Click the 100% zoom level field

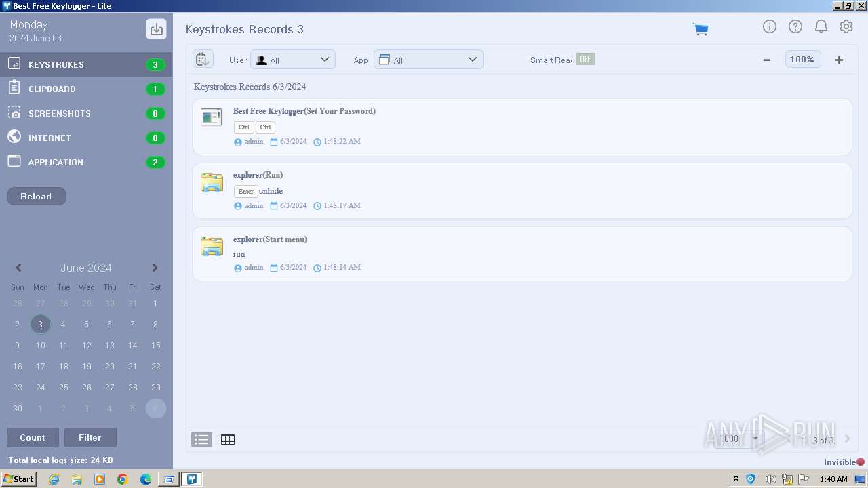tap(802, 60)
